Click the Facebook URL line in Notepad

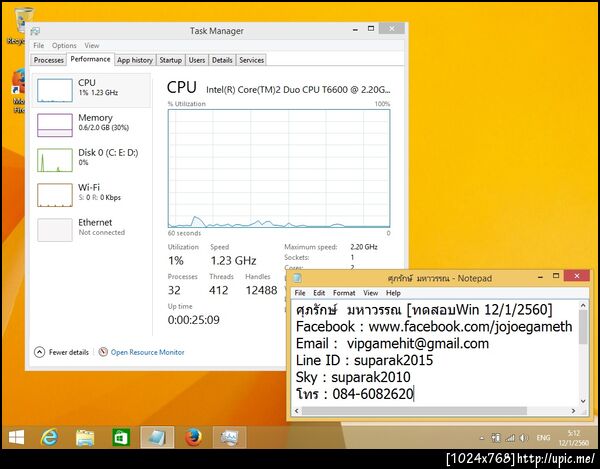[434, 327]
